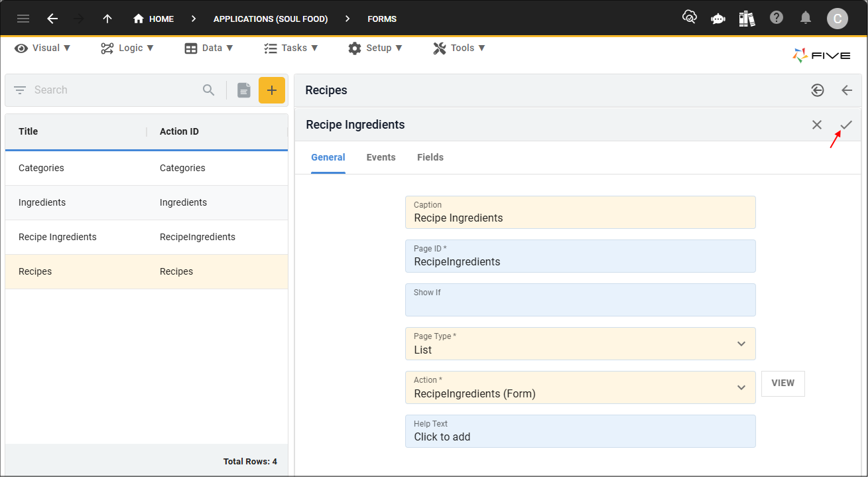Open the user avatar C
Image resolution: width=868 pixels, height=477 pixels.
[x=837, y=19]
